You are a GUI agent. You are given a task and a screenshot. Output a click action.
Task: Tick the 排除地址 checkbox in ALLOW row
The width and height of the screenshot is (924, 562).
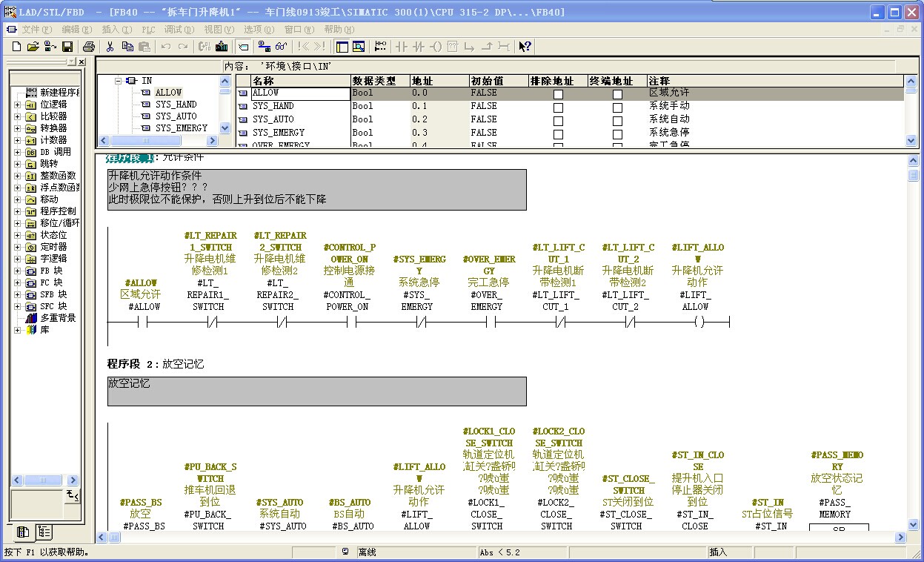[x=558, y=94]
